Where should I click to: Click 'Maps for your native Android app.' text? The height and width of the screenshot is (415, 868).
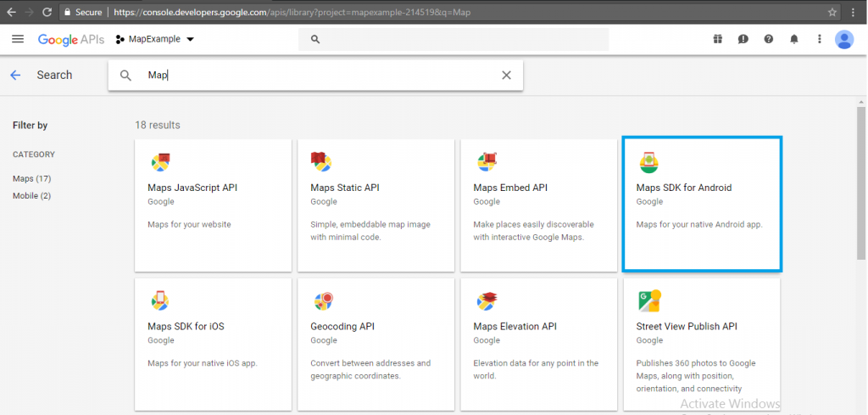tap(699, 224)
